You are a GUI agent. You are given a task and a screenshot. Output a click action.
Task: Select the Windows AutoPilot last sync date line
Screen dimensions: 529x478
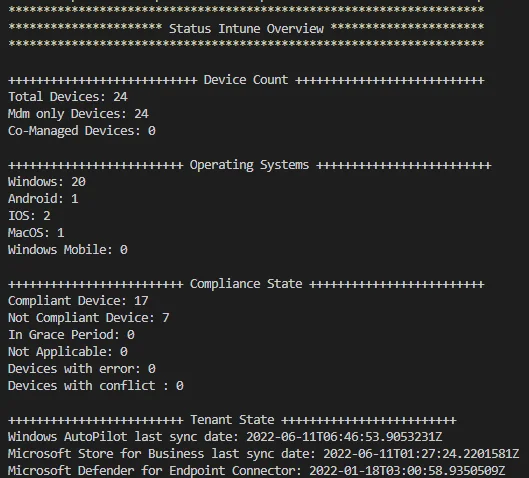[x=225, y=437]
